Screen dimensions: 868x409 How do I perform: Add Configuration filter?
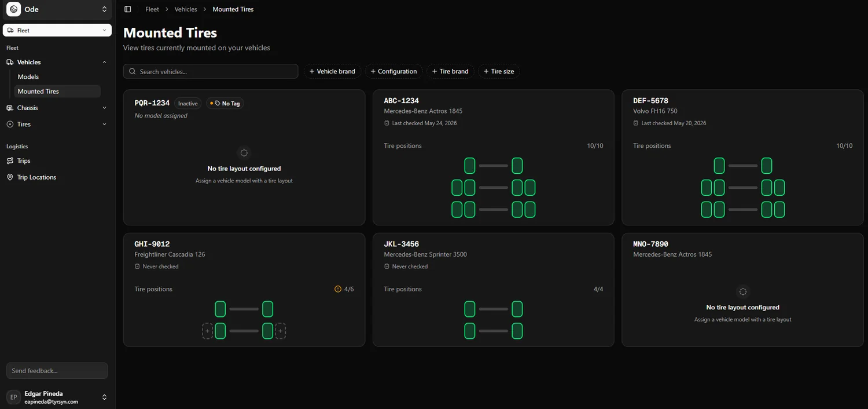point(393,71)
